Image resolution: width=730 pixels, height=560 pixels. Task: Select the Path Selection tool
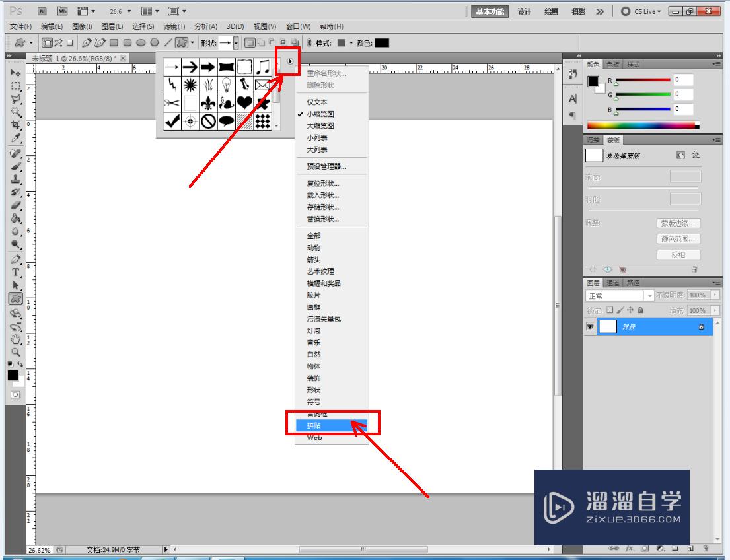click(16, 285)
